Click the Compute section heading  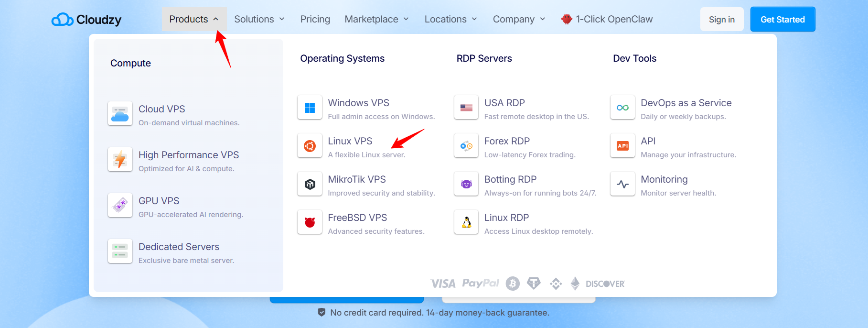(130, 63)
